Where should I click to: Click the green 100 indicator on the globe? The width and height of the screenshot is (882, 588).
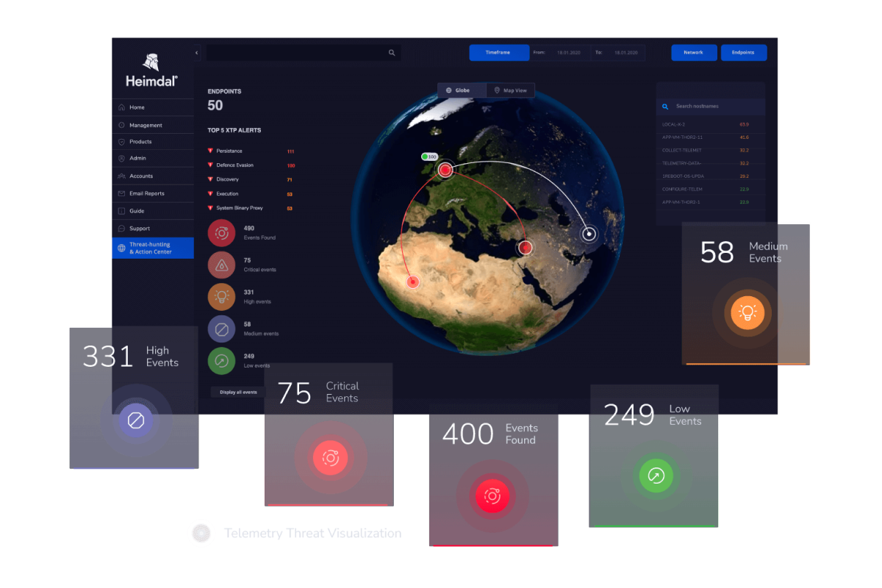[x=429, y=157]
